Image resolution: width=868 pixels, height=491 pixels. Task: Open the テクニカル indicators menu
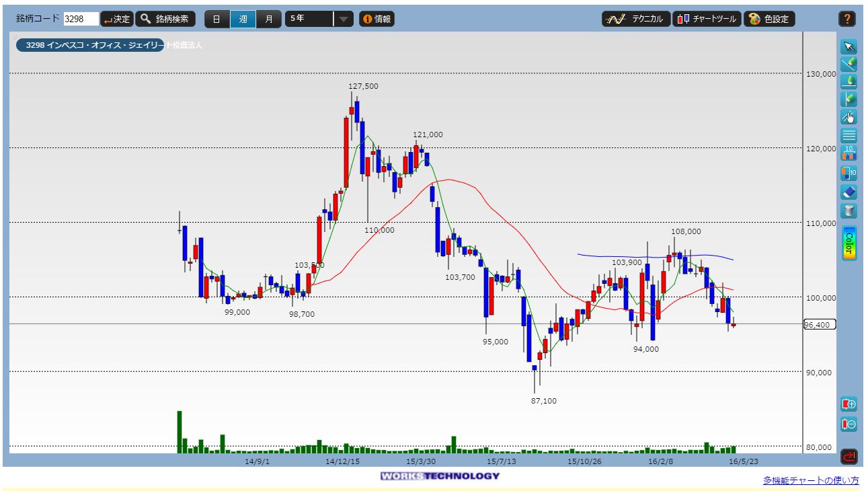point(635,19)
